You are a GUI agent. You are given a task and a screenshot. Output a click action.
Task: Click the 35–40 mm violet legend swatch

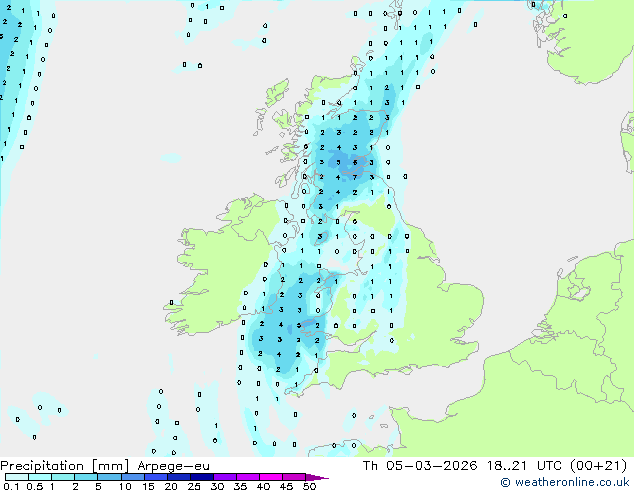(248, 477)
